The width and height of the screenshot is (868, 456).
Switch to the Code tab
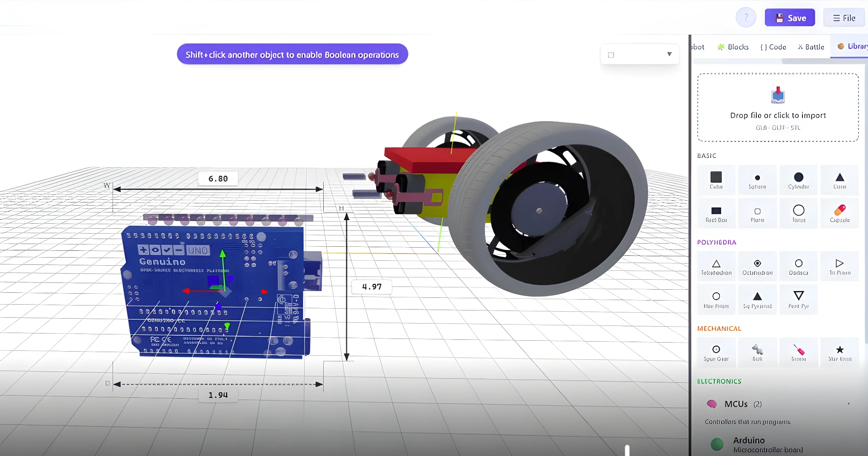774,47
